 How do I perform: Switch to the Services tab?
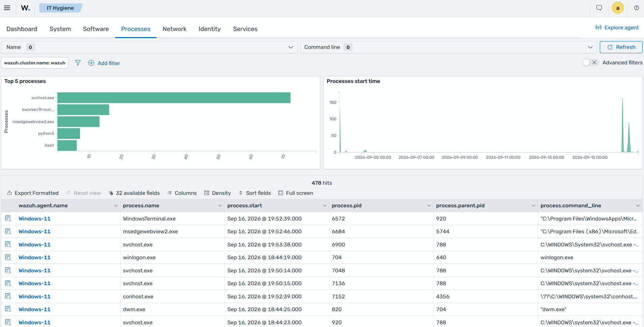coord(245,29)
